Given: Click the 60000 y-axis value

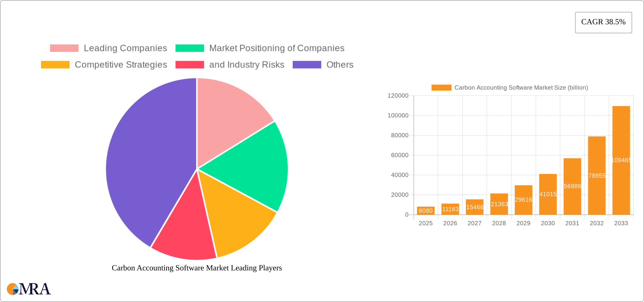Looking at the screenshot, I should coord(400,155).
